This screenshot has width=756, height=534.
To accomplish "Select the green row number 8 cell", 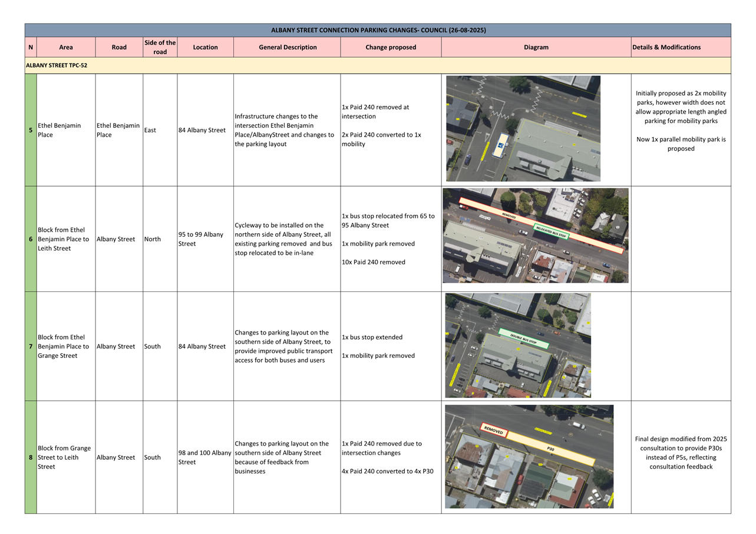I will (x=31, y=457).
